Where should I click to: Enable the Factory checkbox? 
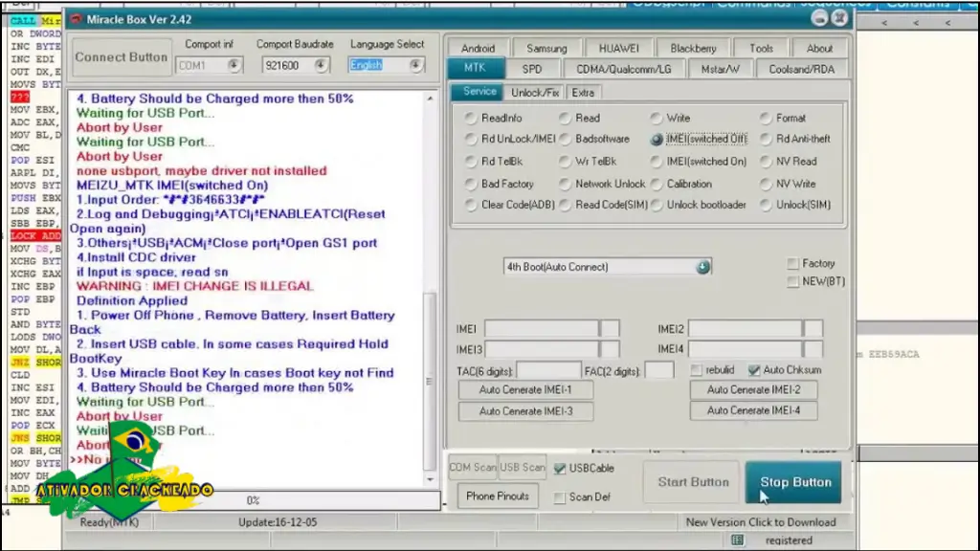tap(793, 264)
